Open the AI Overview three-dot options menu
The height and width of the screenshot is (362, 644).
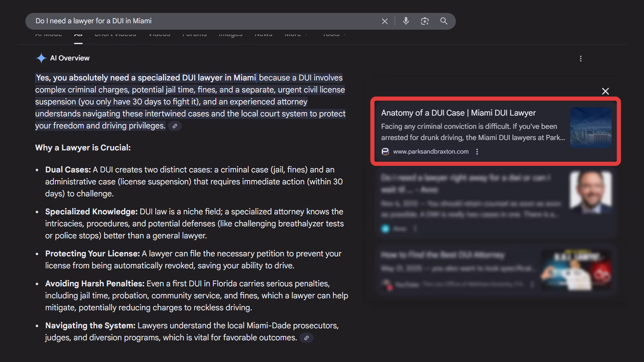581,58
